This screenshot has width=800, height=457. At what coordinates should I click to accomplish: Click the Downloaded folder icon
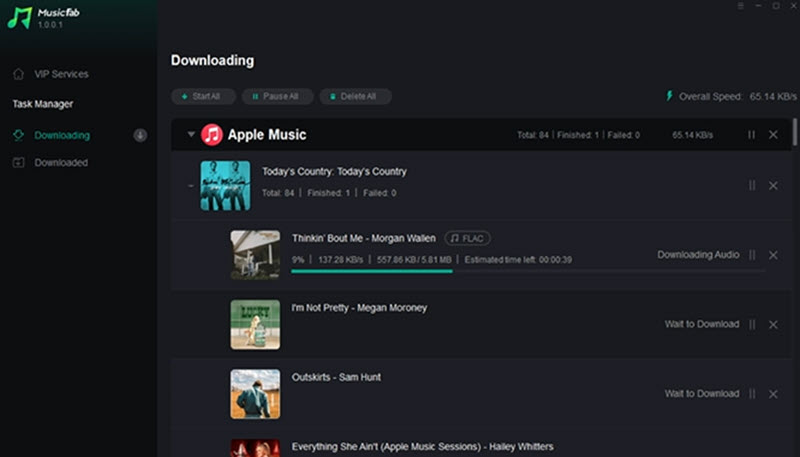coord(18,163)
